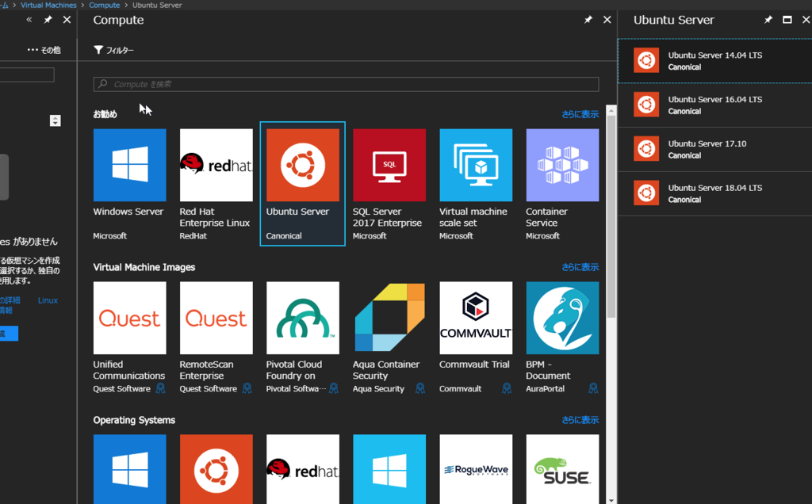
Task: Select the Commvault Trial tile
Action: [x=476, y=337]
